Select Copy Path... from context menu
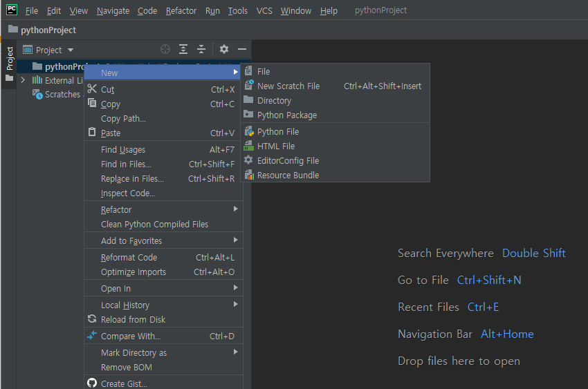Screen dimensions: 588x389 [163, 119]
